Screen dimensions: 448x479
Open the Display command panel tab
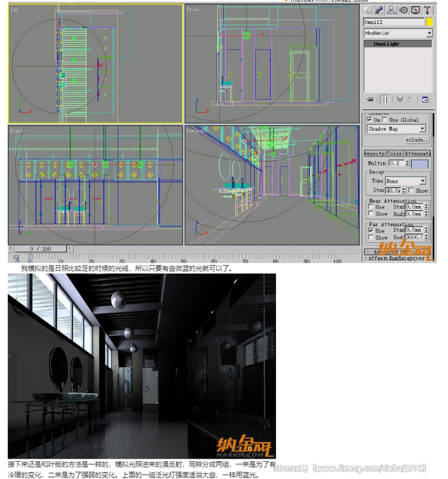(415, 10)
